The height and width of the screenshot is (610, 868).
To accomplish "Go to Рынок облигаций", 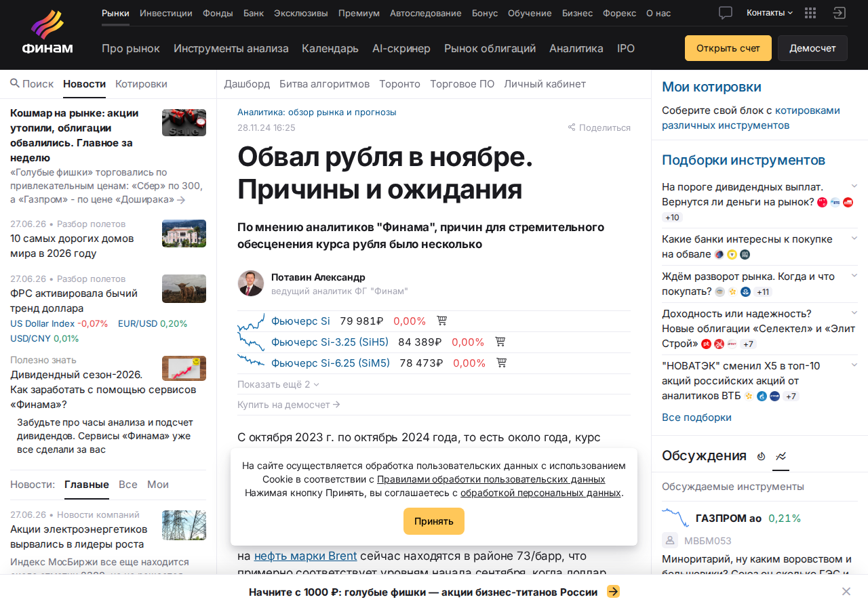I will (x=490, y=48).
